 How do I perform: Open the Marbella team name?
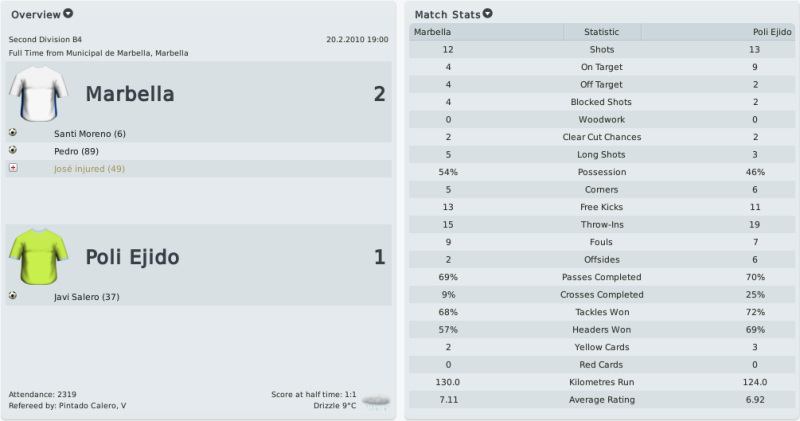click(130, 94)
